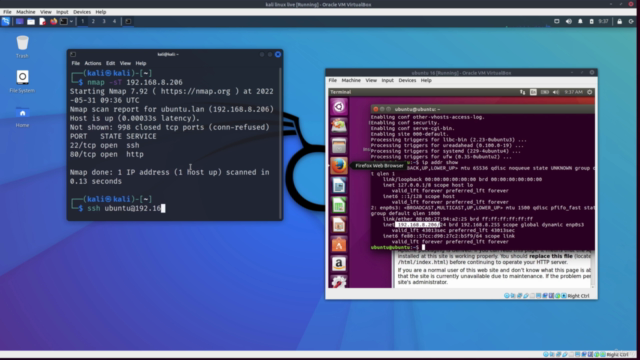The image size is (640, 360).
Task: Open View menu in Kali terminal
Action: click(125, 63)
